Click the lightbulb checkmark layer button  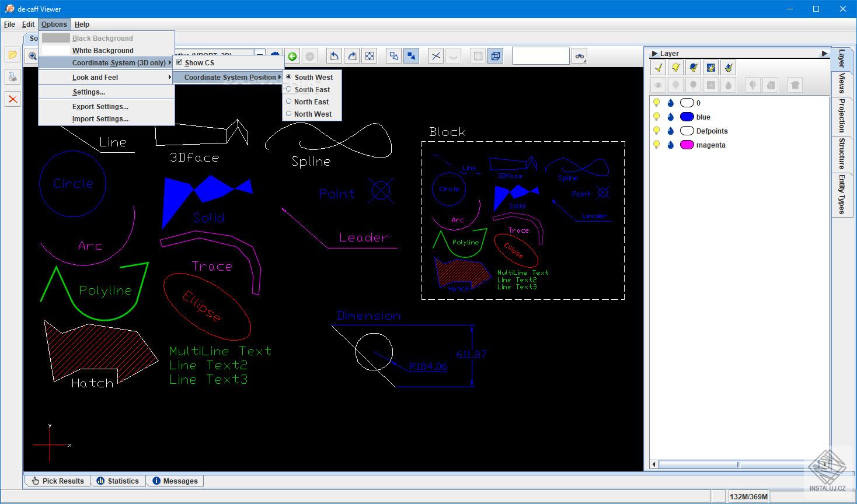675,68
